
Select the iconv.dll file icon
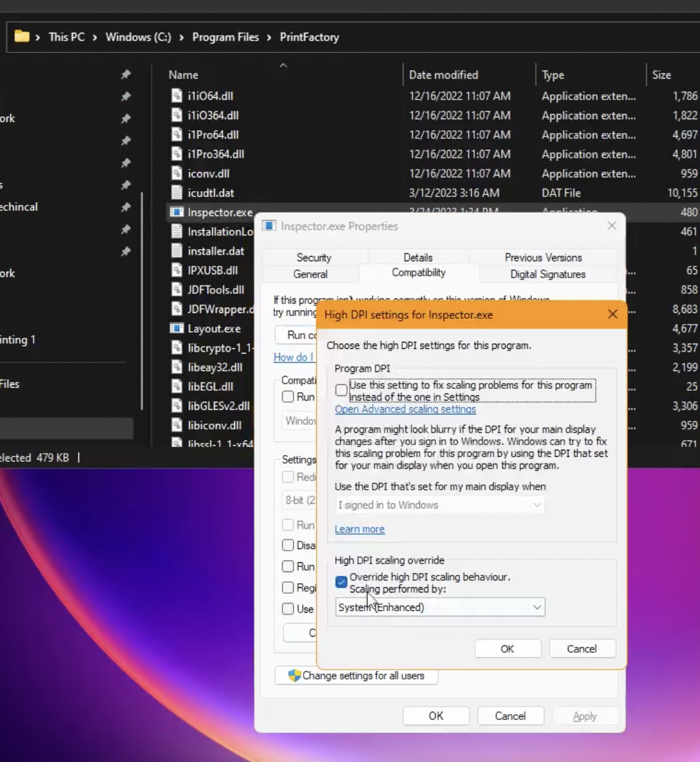(177, 173)
